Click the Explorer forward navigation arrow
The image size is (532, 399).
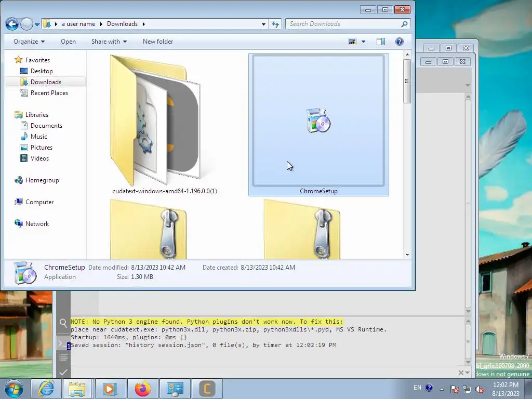tap(26, 24)
